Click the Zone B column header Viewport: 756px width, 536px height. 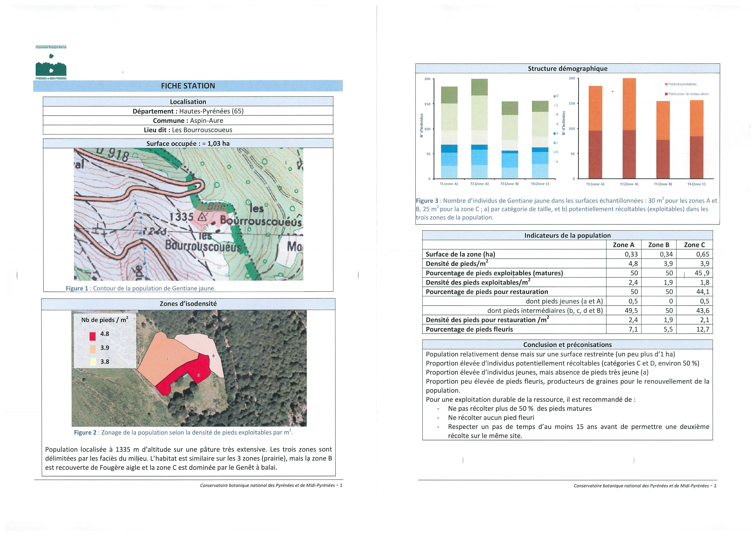tap(659, 245)
